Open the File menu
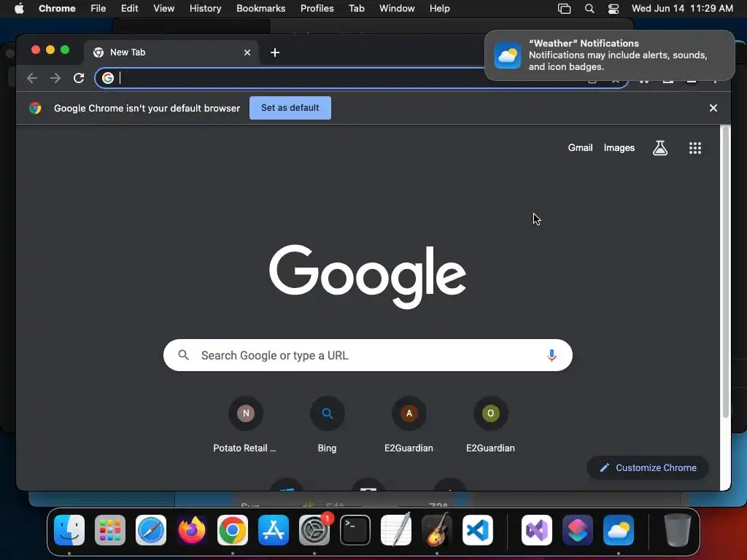The width and height of the screenshot is (747, 560). [x=98, y=9]
